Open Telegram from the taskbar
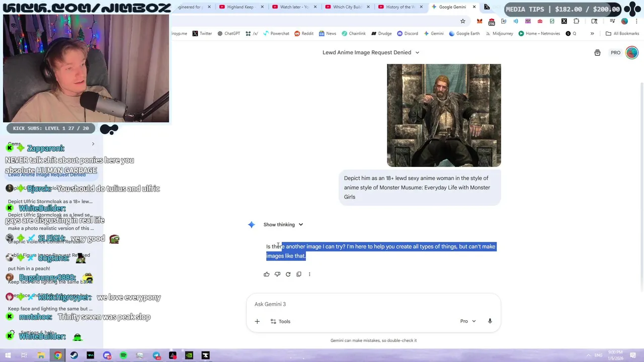Screen dimensions: 644x362 (156, 355)
